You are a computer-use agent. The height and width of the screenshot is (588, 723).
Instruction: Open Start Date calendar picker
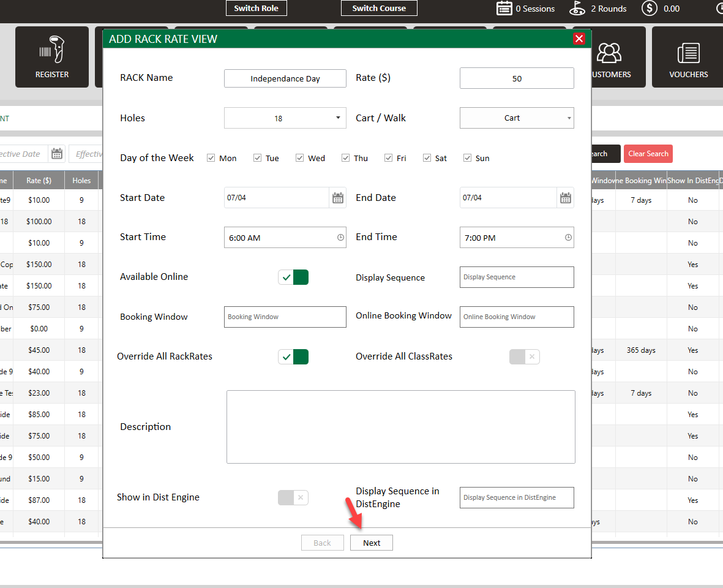(x=337, y=198)
